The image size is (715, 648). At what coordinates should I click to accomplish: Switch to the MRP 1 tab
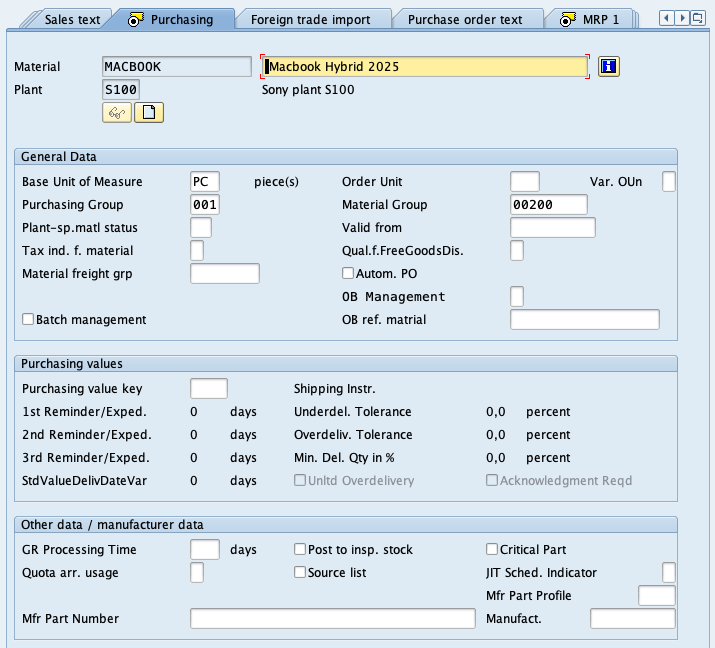coord(590,20)
